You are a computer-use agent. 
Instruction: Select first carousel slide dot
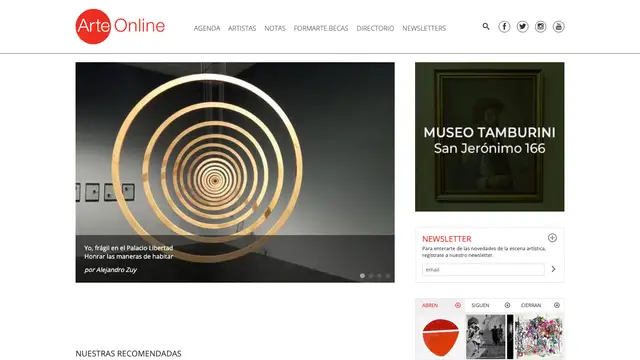pyautogui.click(x=362, y=276)
